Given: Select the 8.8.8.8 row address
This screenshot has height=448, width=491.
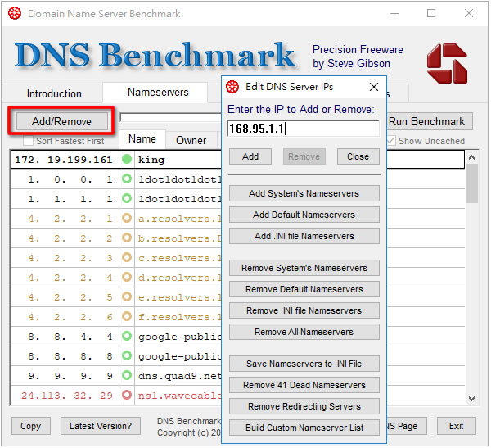Looking at the screenshot, I should (x=70, y=356).
